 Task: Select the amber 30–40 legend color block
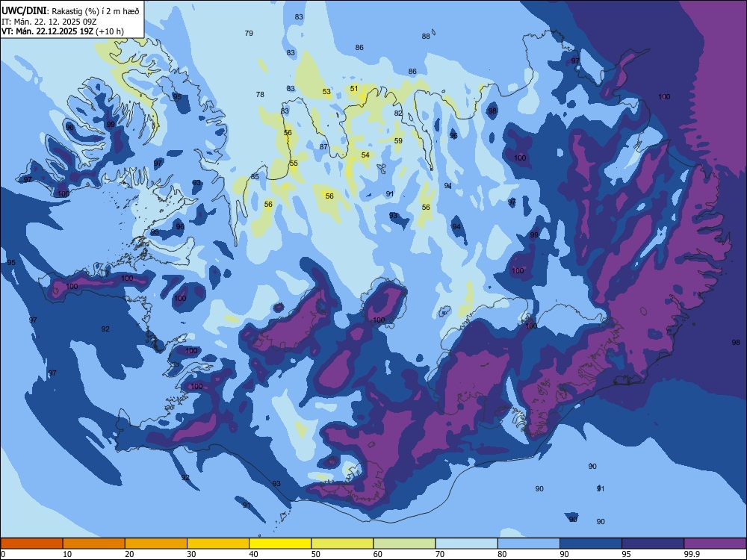click(218, 544)
